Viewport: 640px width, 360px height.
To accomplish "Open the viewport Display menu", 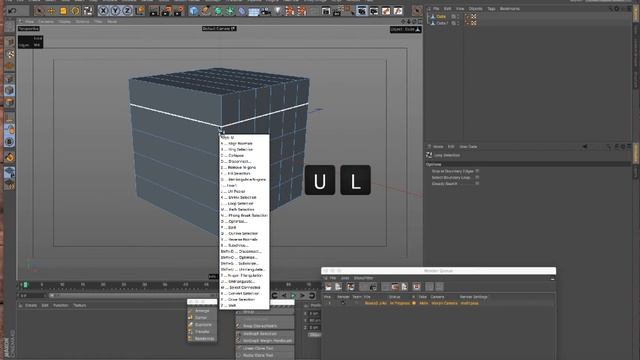I will tap(64, 22).
